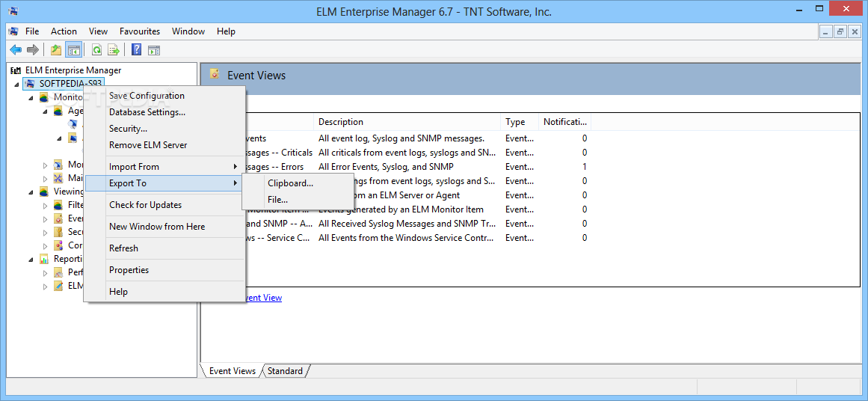Viewport: 868px width, 401px height.
Task: Collapse the 'Reporti' tree node
Action: click(x=31, y=259)
